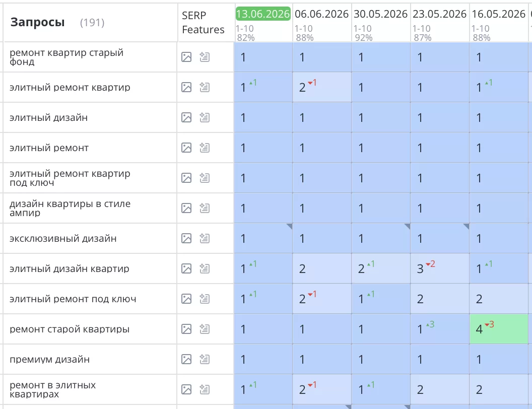This screenshot has height=409, width=532.
Task: Open query 'элитный ремонт под ключ'
Action: [73, 299]
